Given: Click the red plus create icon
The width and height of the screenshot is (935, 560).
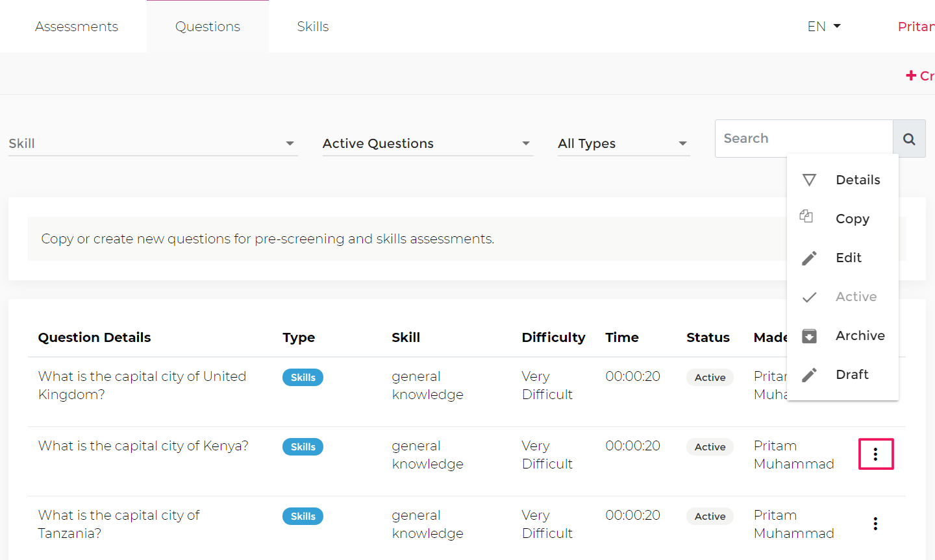Looking at the screenshot, I should 911,76.
